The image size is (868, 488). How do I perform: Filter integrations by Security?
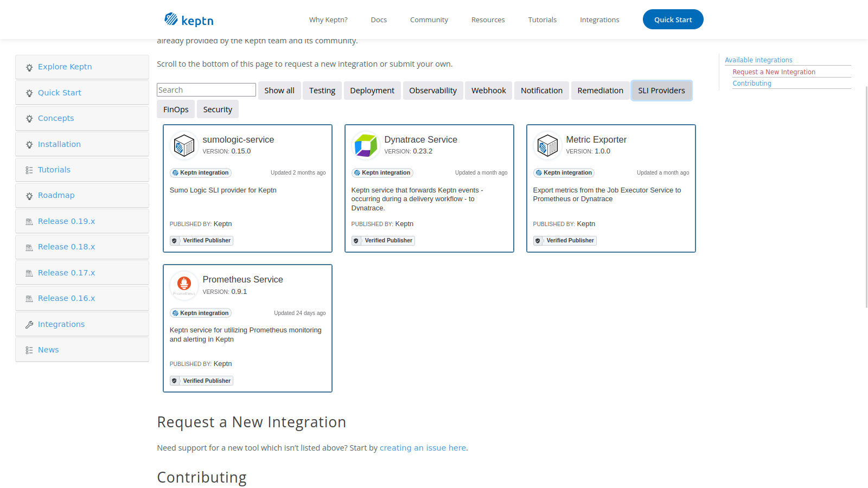click(x=218, y=110)
